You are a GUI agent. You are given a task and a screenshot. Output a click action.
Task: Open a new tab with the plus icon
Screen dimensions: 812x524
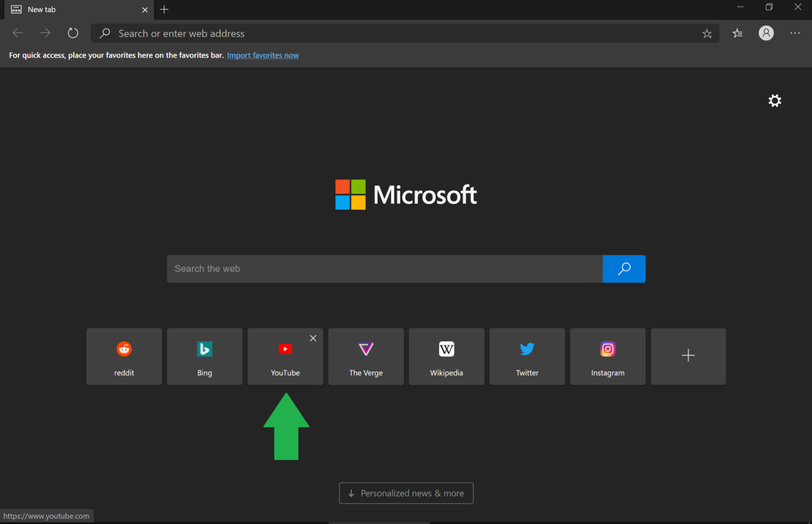pos(164,9)
